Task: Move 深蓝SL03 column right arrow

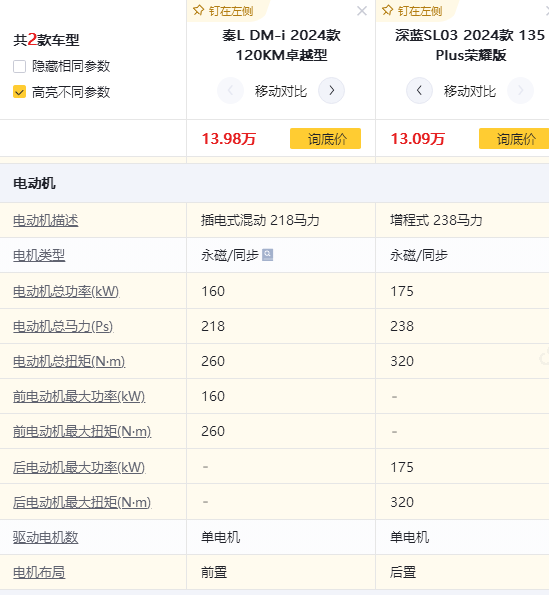Action: pos(520,91)
